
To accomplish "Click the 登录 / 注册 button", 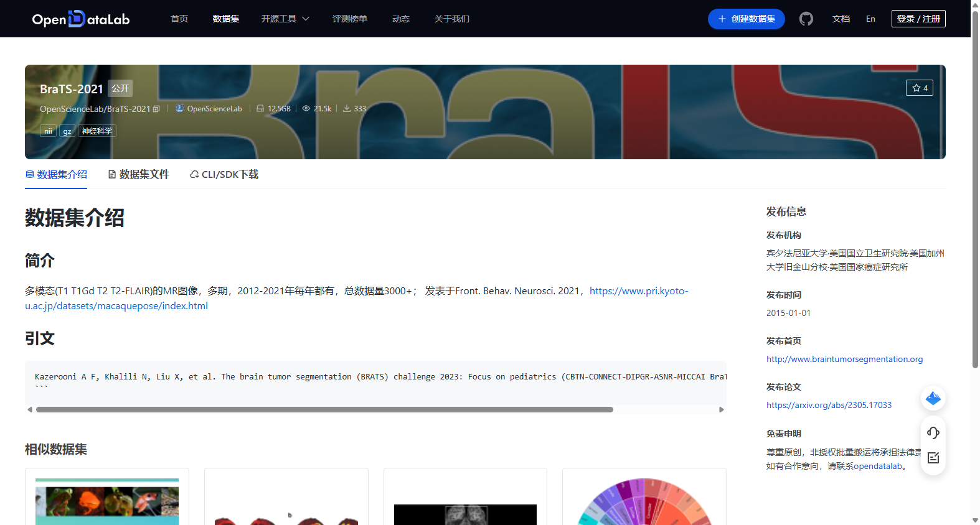I will (x=918, y=19).
